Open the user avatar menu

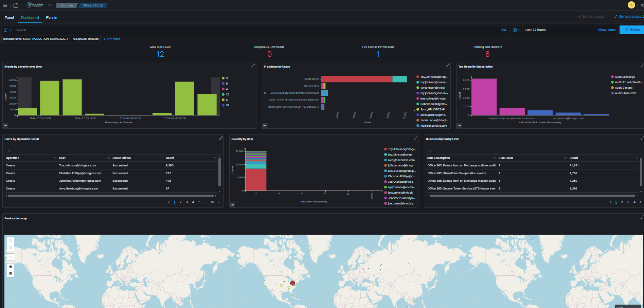click(x=631, y=5)
